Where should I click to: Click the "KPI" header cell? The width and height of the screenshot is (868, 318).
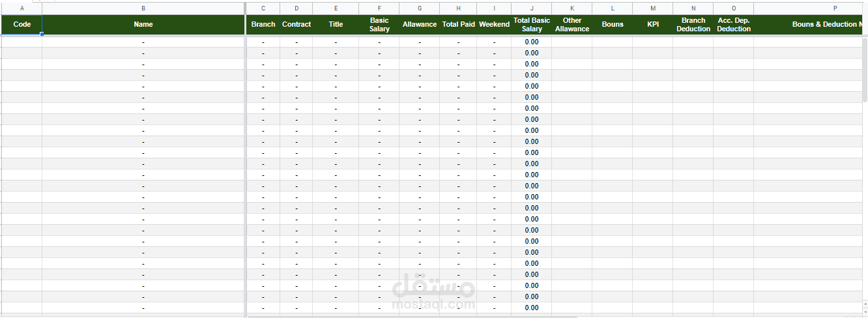click(x=653, y=25)
